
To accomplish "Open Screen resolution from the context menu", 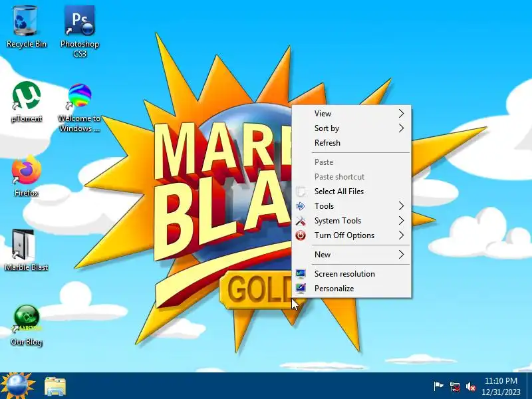I will click(352, 274).
